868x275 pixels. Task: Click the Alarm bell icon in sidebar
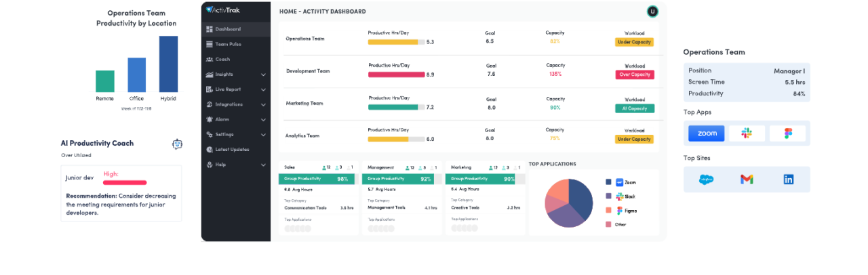pyautogui.click(x=210, y=119)
